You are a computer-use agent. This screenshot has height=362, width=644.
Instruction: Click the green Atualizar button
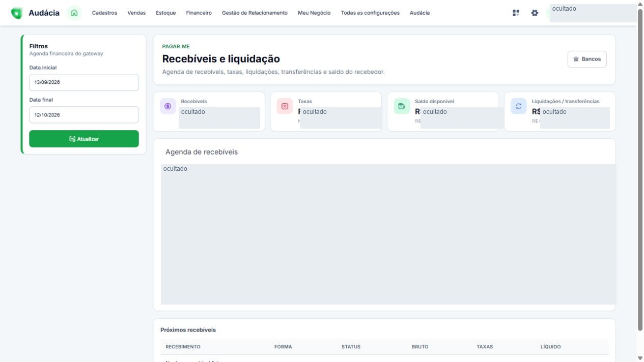(x=84, y=139)
